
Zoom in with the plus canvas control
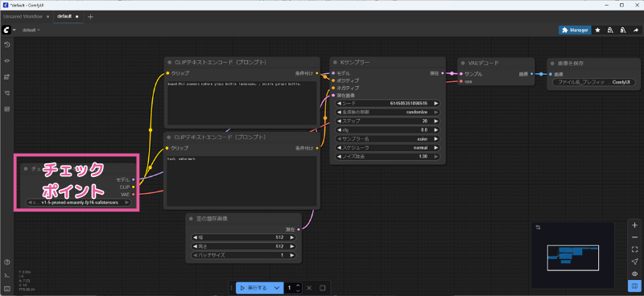634,225
